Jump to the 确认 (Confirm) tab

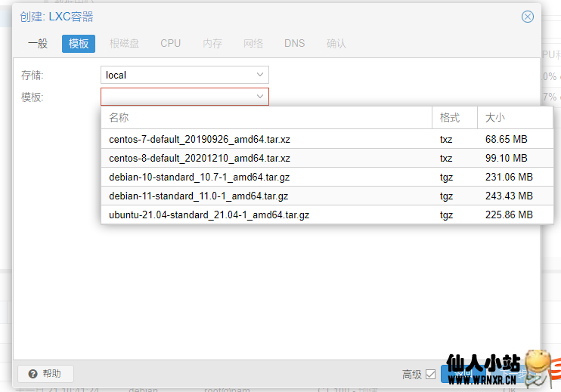336,43
